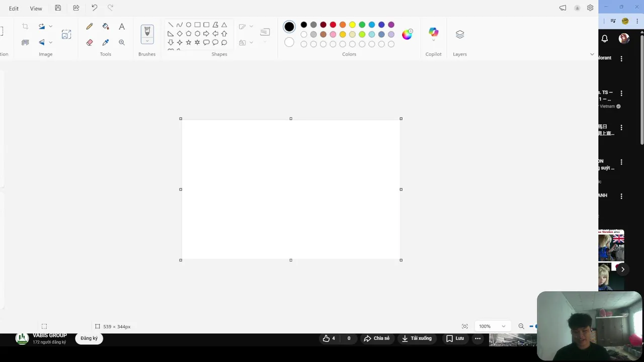Expand the Brushes dropdown chevron
Image resolution: width=644 pixels, height=362 pixels.
pyautogui.click(x=147, y=41)
